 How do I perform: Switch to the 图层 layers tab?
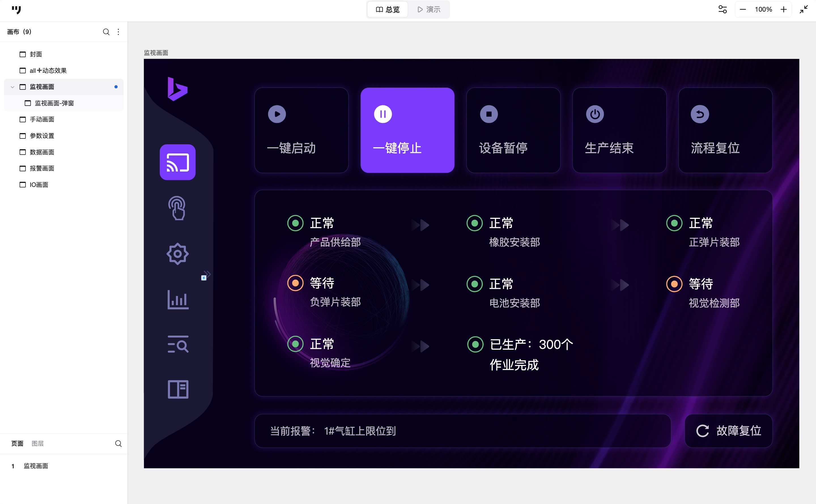[x=38, y=443]
